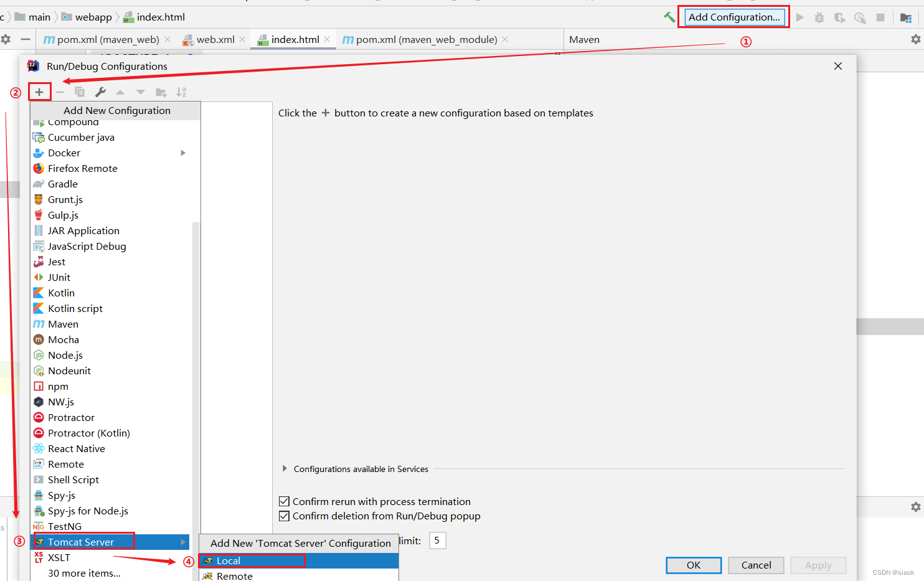Click the Stop square icon in toolbar
924x581 pixels.
tap(880, 17)
